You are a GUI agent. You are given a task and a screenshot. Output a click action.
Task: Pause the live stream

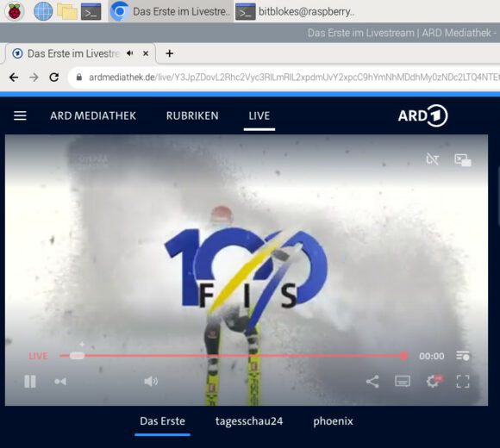click(30, 381)
